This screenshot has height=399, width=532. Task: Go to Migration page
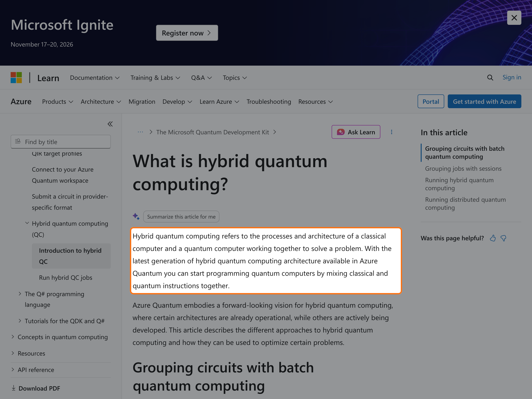pos(142,102)
